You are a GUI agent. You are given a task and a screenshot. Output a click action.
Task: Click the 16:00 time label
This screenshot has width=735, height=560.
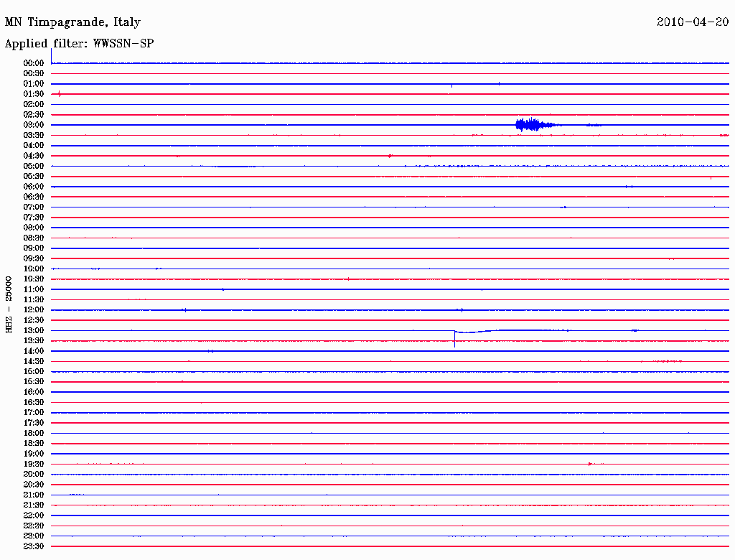34,392
